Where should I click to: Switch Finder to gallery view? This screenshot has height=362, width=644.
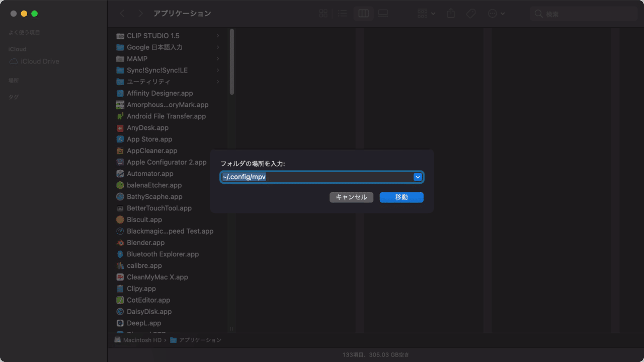[383, 13]
